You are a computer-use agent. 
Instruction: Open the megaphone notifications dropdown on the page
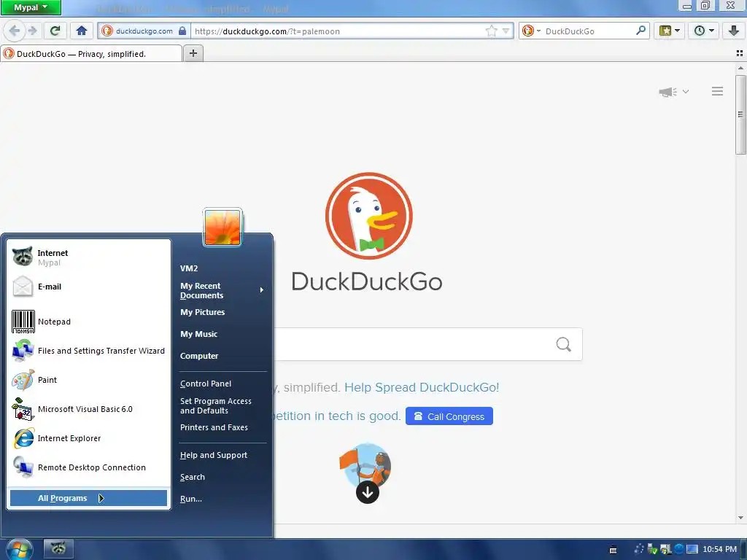[x=673, y=91]
